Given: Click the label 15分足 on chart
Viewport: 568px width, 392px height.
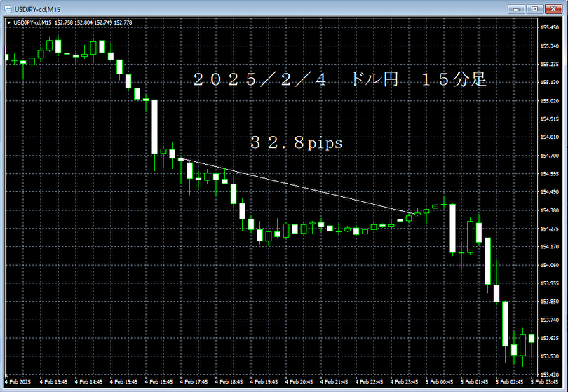Looking at the screenshot, I should pos(454,79).
